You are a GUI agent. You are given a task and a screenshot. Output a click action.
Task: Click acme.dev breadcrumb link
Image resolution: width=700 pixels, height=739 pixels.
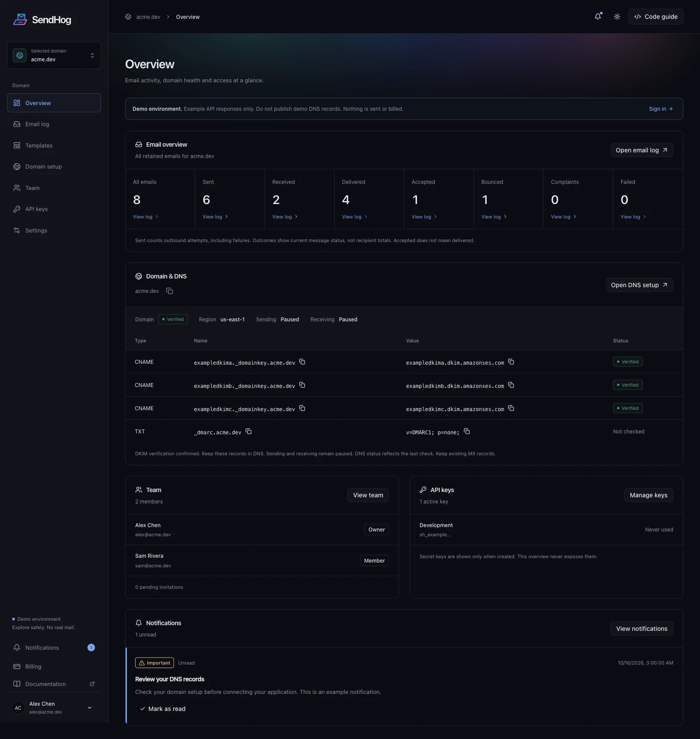coord(148,17)
